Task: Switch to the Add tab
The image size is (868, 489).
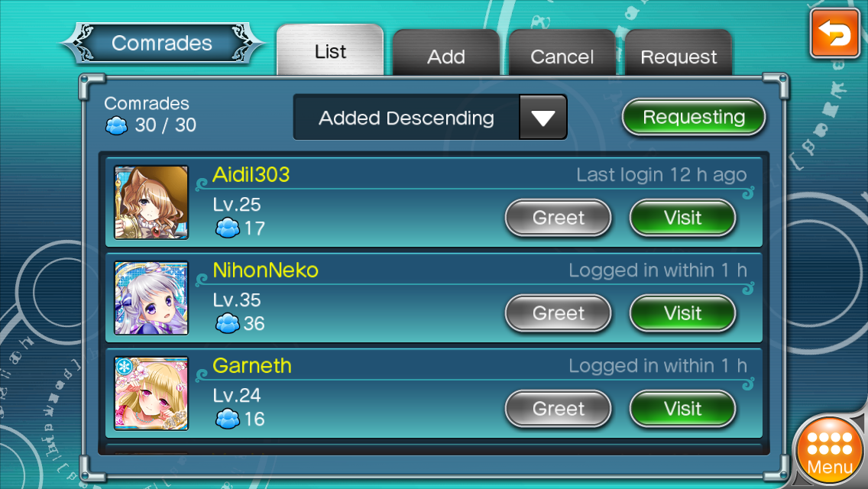Action: pyautogui.click(x=446, y=54)
